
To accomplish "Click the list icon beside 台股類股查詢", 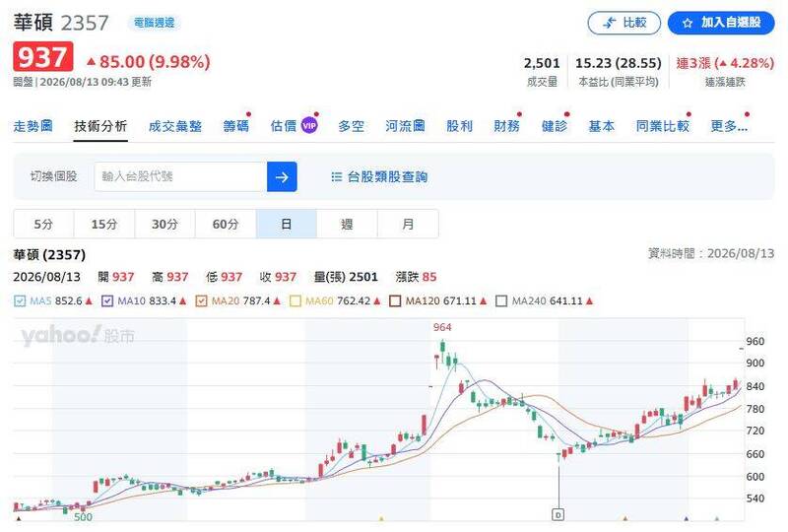I will tap(336, 177).
